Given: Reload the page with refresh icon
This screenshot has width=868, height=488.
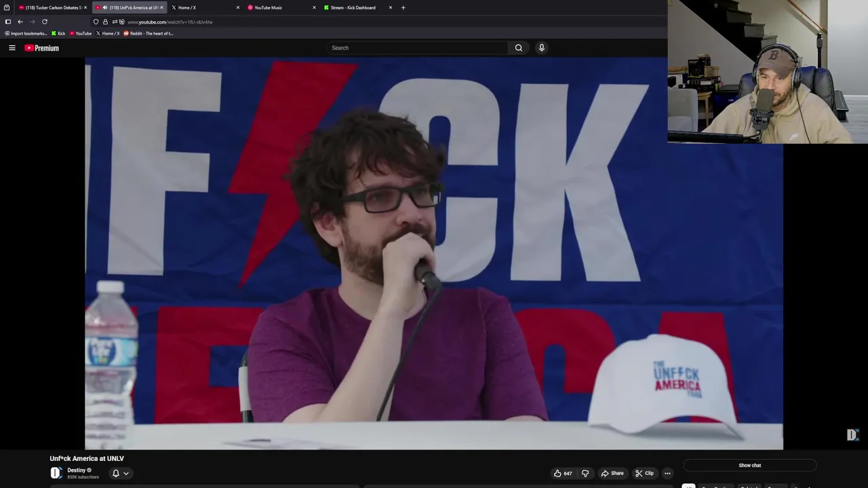Looking at the screenshot, I should click(x=45, y=22).
